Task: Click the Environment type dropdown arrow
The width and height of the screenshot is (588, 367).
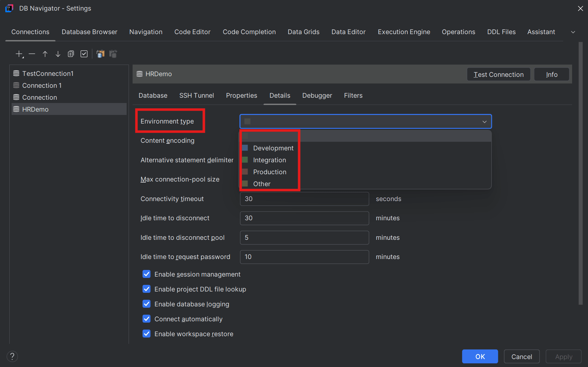Action: coord(485,122)
